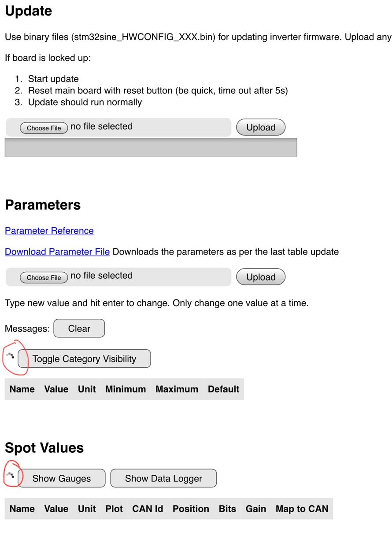Open the Show Data Logger button
This screenshot has height=543, width=392.
163,479
